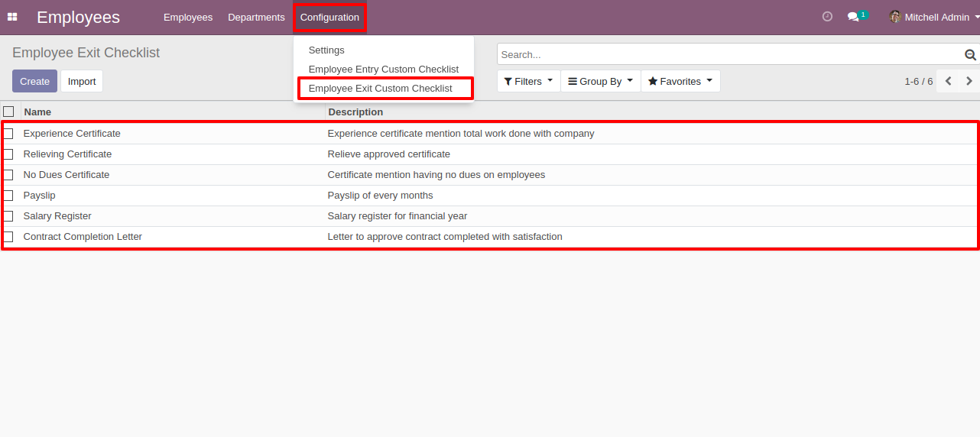Click the Employees app title

click(x=78, y=17)
